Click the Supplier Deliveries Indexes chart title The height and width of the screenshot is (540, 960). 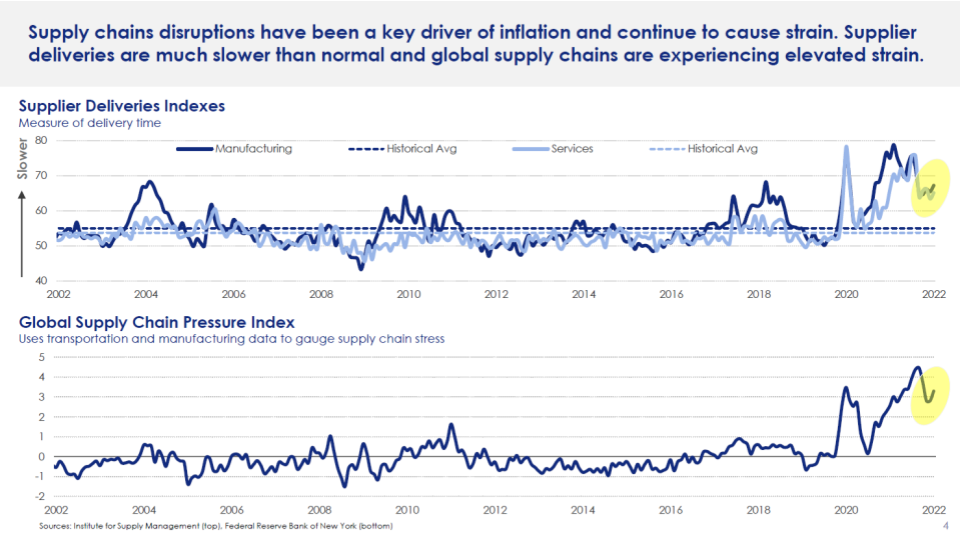tap(121, 105)
